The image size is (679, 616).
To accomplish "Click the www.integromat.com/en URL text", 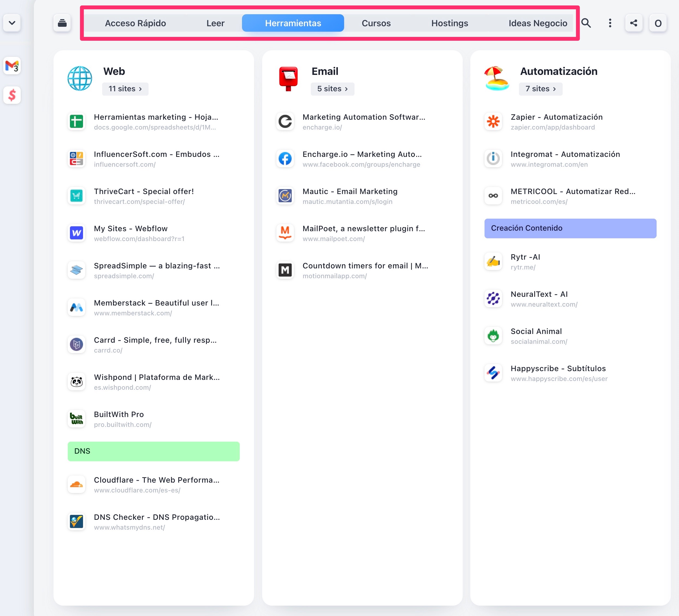I will (x=549, y=165).
